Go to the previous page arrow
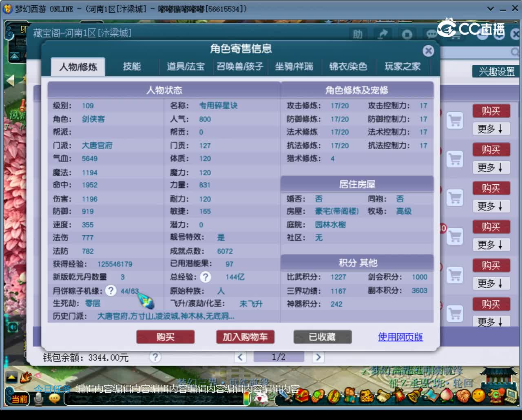The image size is (522, 420). coord(240,357)
